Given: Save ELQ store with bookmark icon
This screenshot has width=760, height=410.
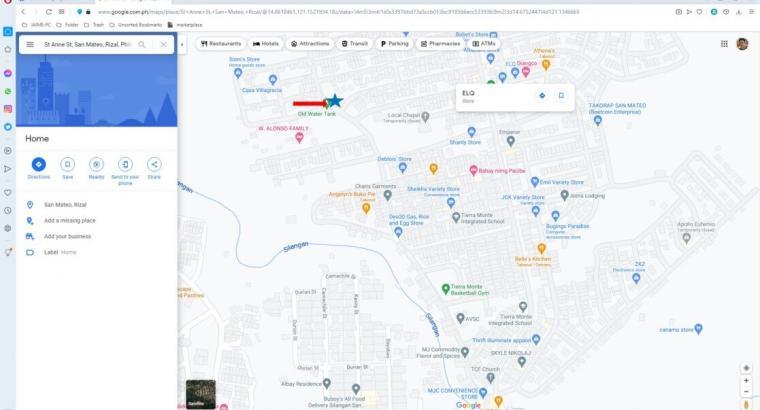Looking at the screenshot, I should pos(561,96).
